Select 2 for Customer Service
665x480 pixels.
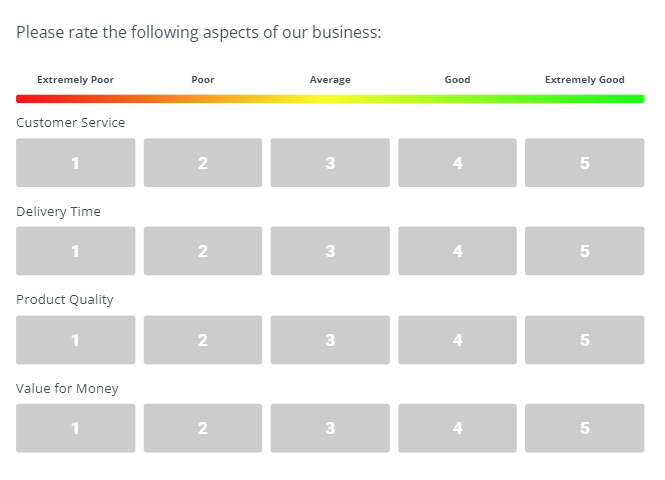203,163
